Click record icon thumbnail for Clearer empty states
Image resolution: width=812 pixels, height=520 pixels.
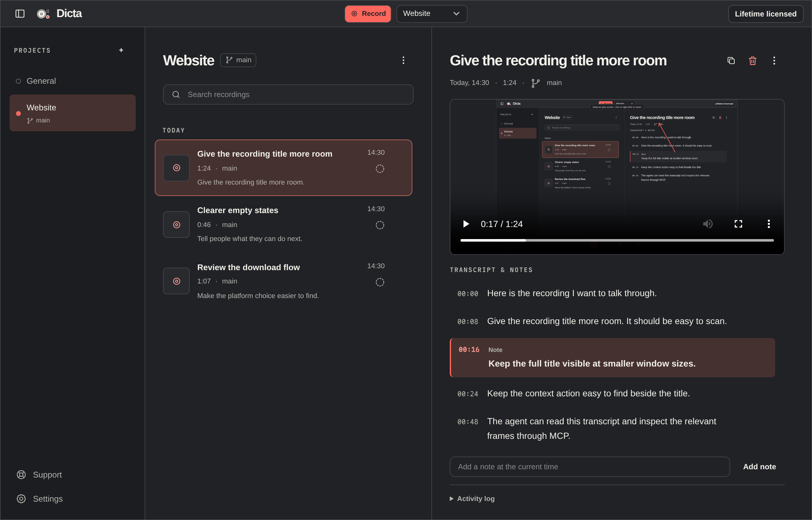point(176,224)
